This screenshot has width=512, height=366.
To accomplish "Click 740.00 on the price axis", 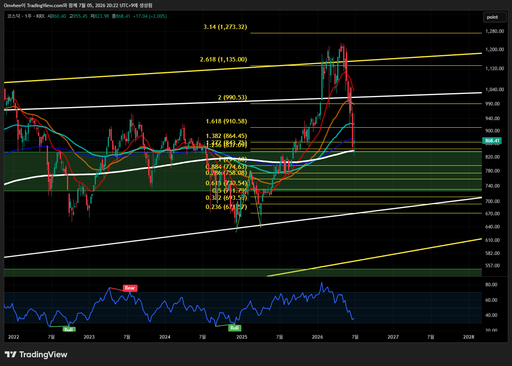I will tap(492, 186).
